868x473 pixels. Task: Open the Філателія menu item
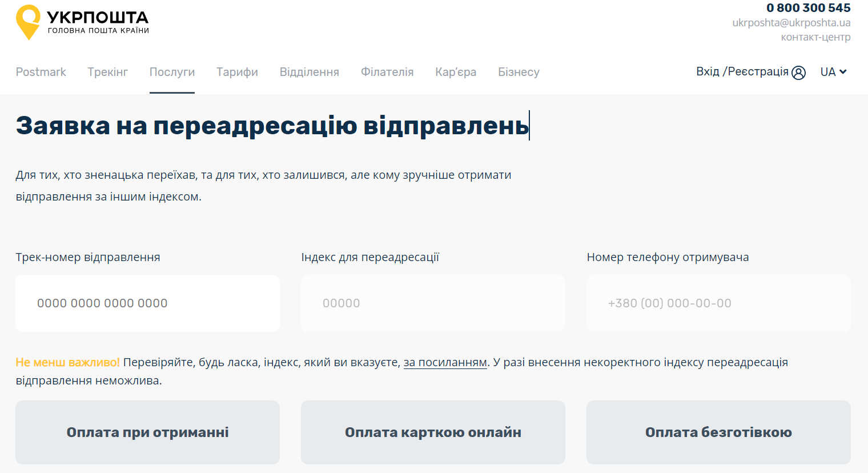(387, 72)
